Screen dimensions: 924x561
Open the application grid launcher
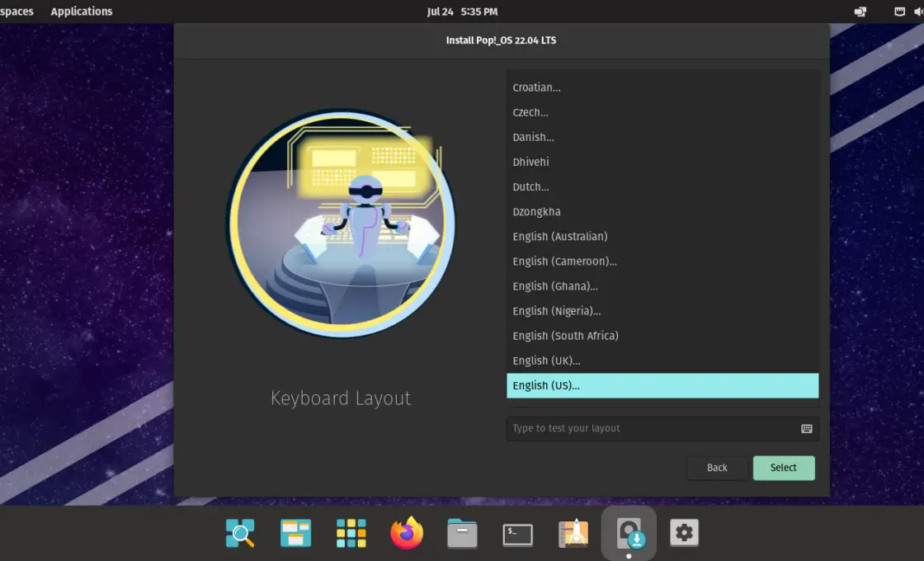point(351,533)
